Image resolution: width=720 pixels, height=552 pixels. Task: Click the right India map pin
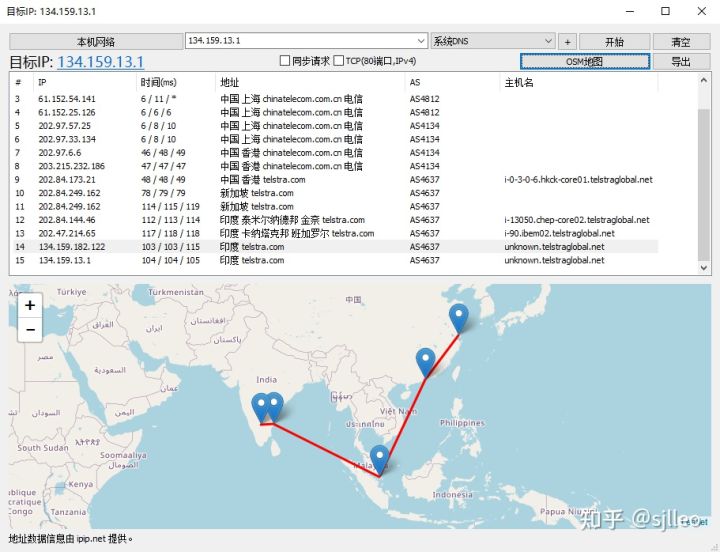[274, 407]
